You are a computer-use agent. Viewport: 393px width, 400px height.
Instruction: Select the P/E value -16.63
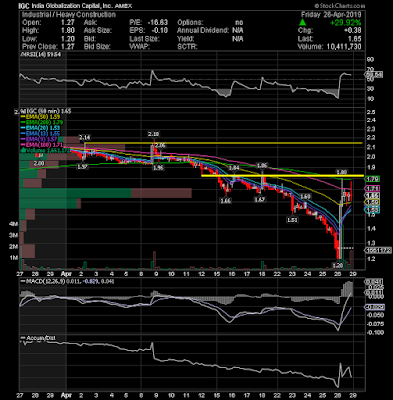pos(157,23)
